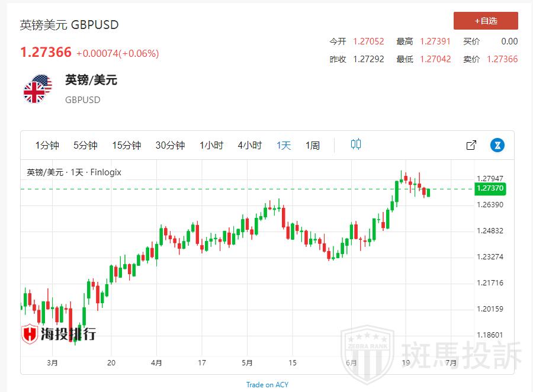533x392 pixels.
Task: Add GBPUSD to watchlist with +自选
Action: (x=486, y=21)
